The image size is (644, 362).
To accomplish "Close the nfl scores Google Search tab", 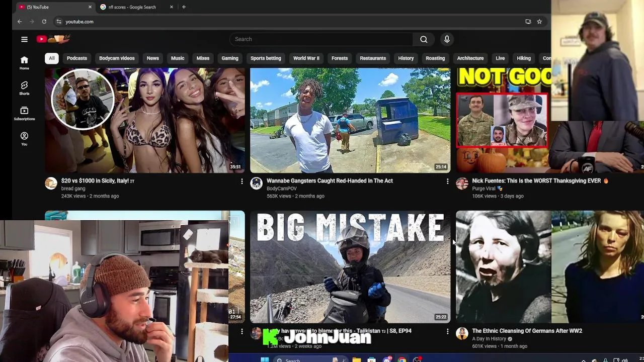I will pyautogui.click(x=172, y=7).
